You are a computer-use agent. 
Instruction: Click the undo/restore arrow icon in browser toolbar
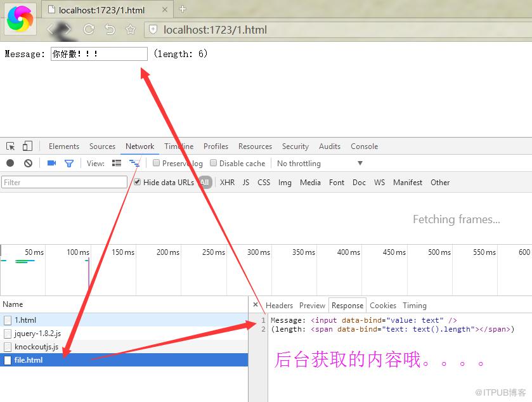(x=110, y=30)
